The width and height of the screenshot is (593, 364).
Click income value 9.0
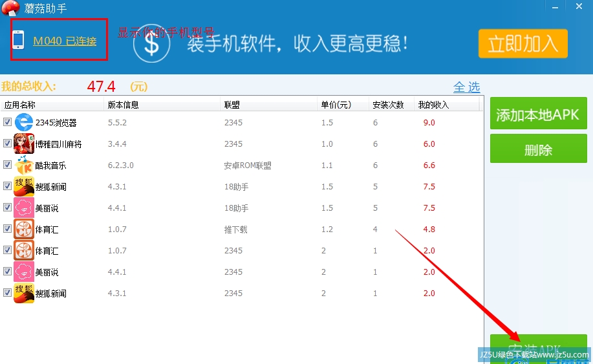[429, 122]
